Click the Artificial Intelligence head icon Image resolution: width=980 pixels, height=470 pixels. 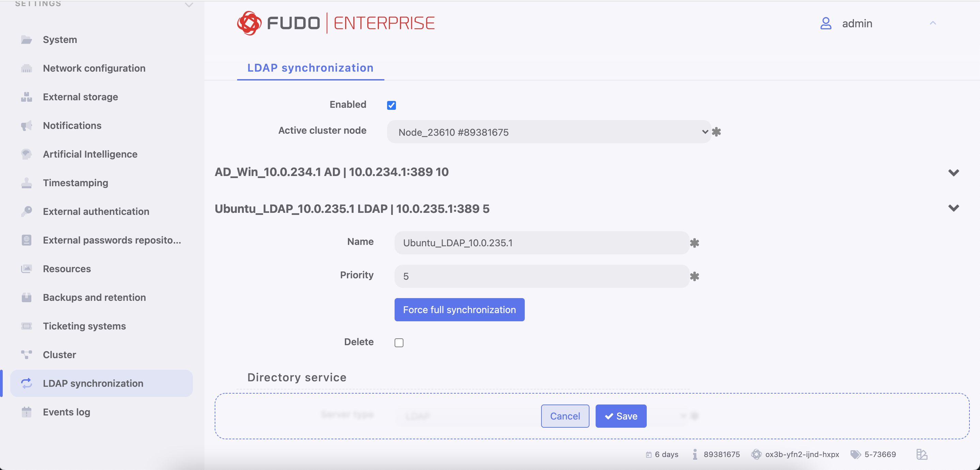click(26, 154)
